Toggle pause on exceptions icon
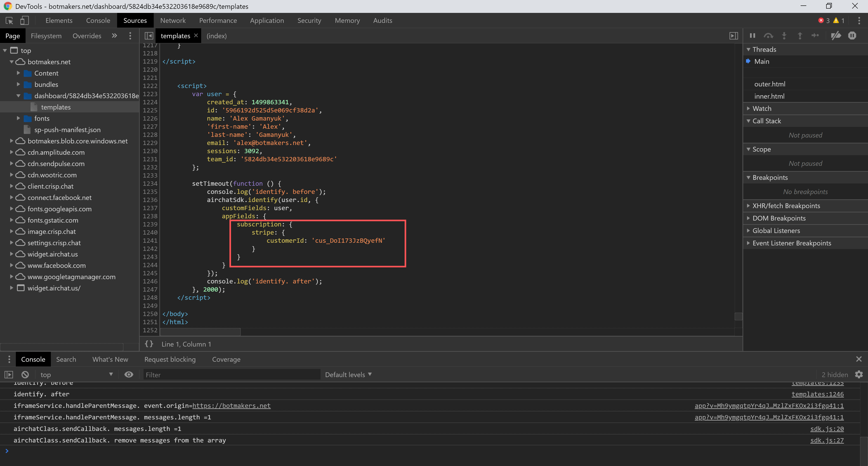The height and width of the screenshot is (466, 868). (x=852, y=36)
